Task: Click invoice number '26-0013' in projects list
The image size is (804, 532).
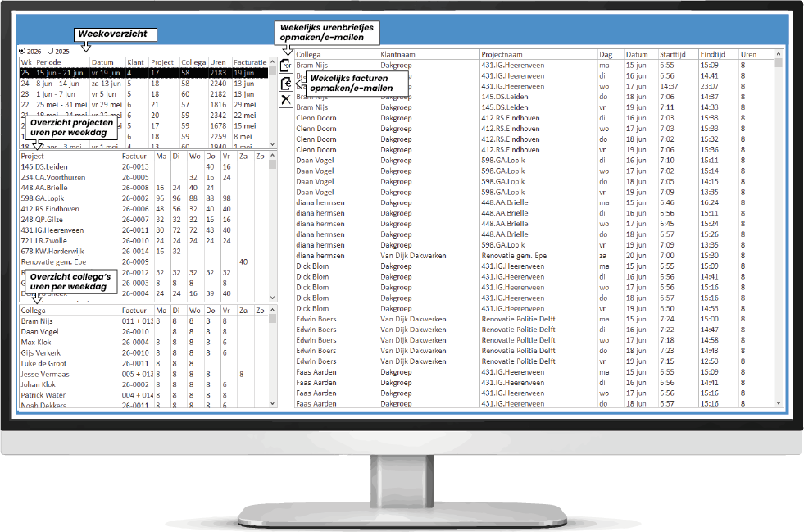Action: 135,166
